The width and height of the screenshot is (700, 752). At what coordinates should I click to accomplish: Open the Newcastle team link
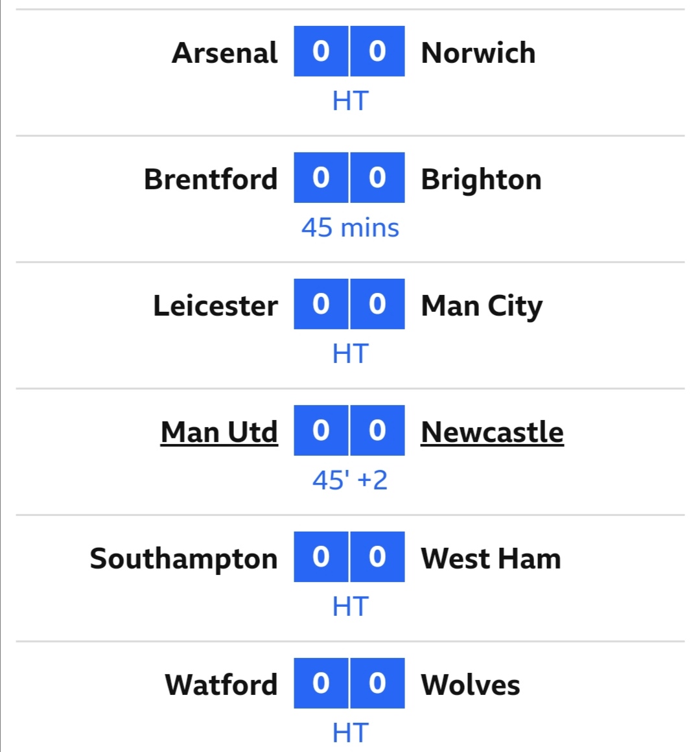coord(492,432)
